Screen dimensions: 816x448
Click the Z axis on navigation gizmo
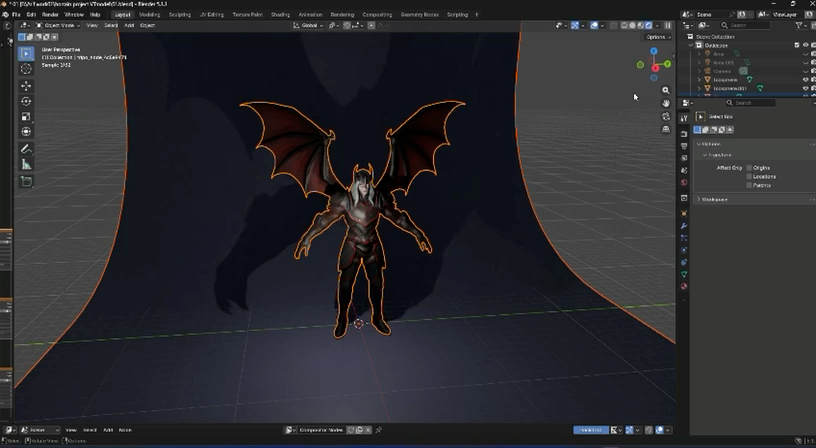point(654,51)
